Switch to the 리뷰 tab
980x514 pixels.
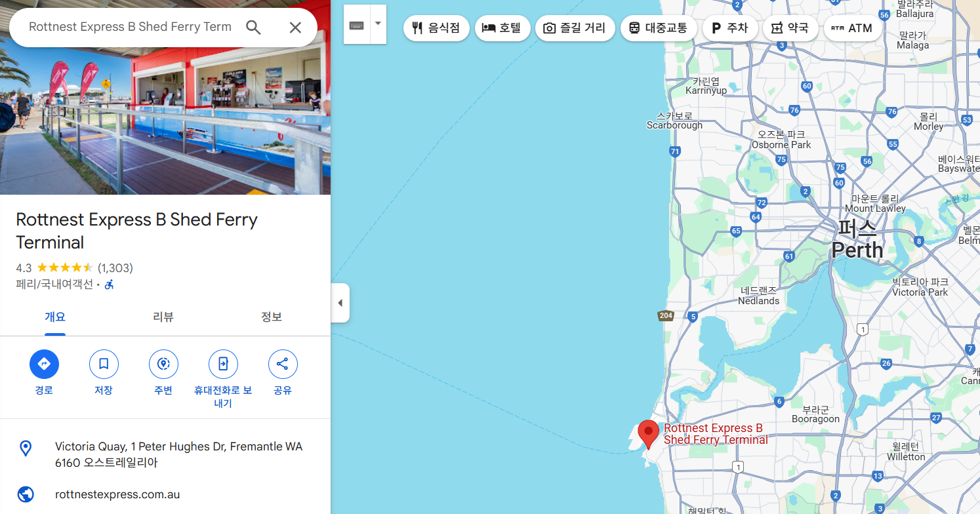tap(163, 317)
